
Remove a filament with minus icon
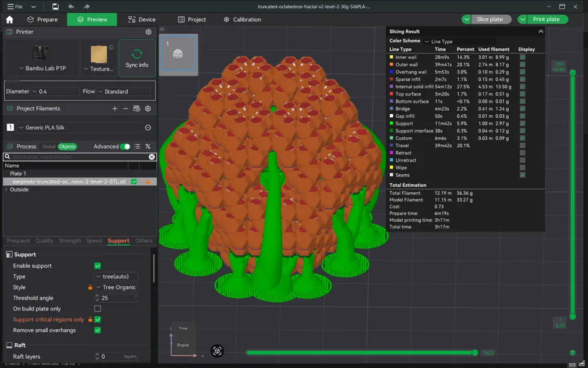point(125,108)
